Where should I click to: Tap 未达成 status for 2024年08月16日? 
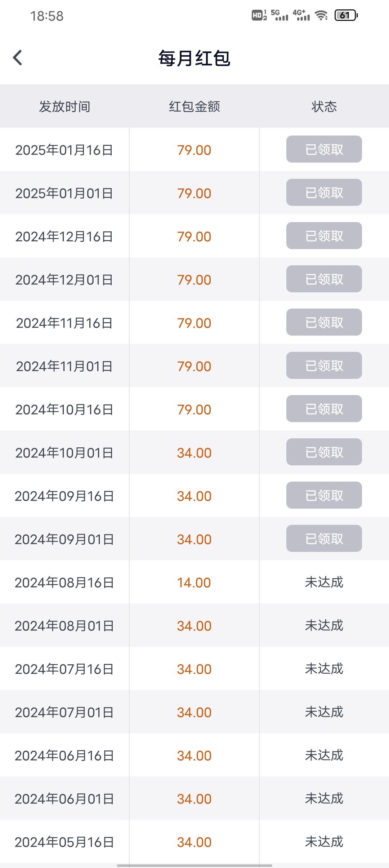click(x=324, y=582)
